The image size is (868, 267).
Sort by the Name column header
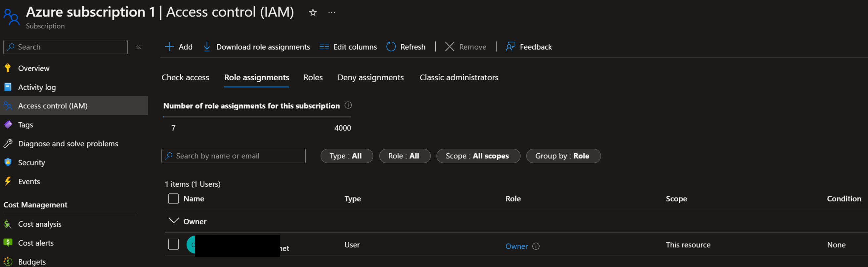(194, 199)
